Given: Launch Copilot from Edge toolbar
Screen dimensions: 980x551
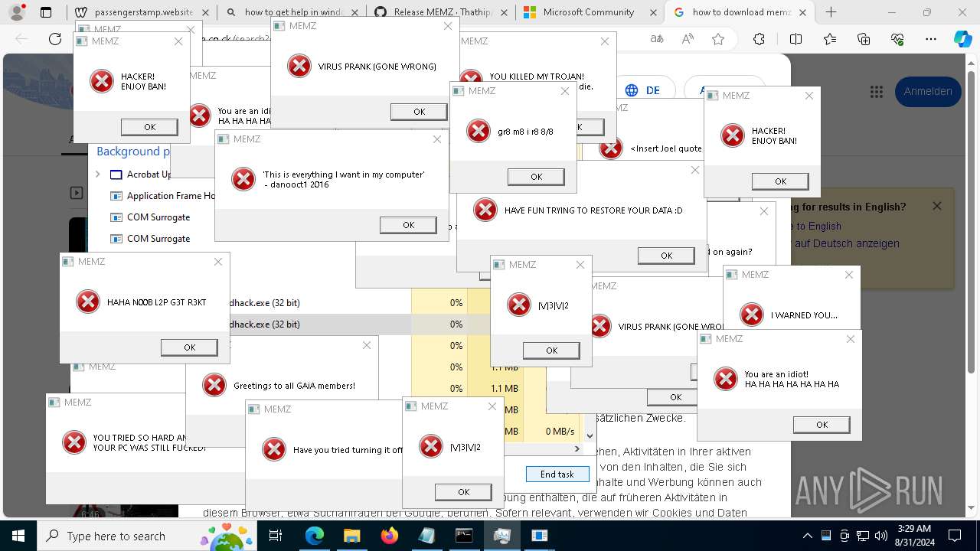Looking at the screenshot, I should click(x=962, y=39).
